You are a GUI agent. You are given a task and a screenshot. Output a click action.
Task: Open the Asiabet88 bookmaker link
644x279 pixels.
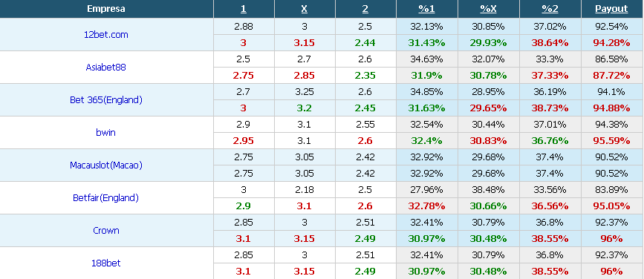pos(106,68)
